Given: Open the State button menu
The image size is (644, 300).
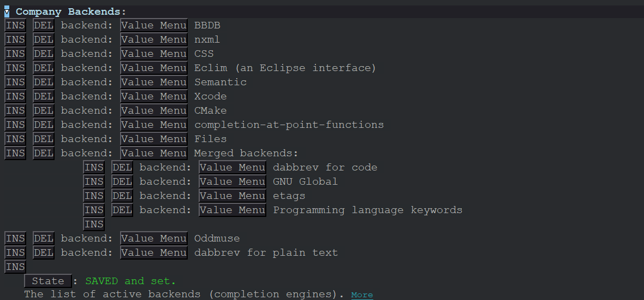Looking at the screenshot, I should 48,281.
